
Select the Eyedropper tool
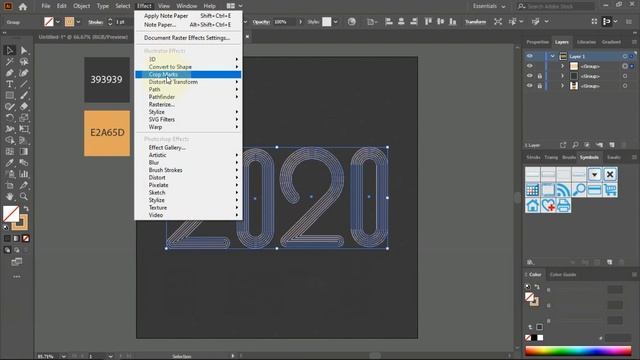click(x=9, y=163)
